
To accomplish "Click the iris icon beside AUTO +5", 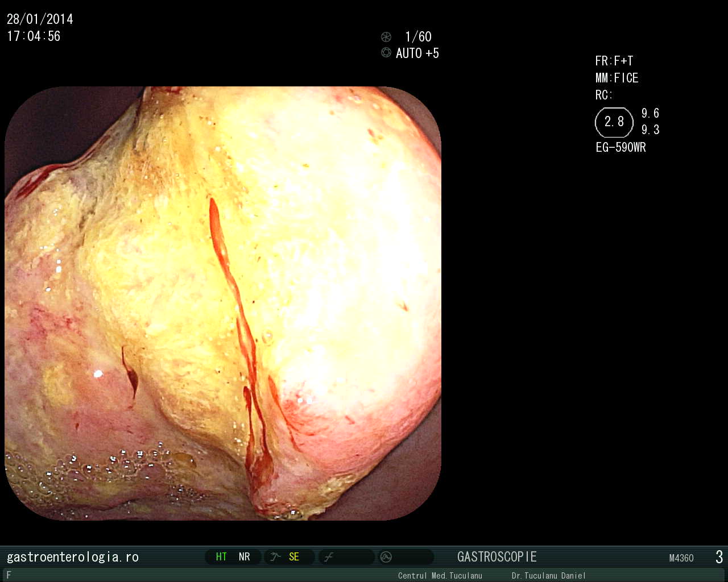I will pyautogui.click(x=386, y=53).
